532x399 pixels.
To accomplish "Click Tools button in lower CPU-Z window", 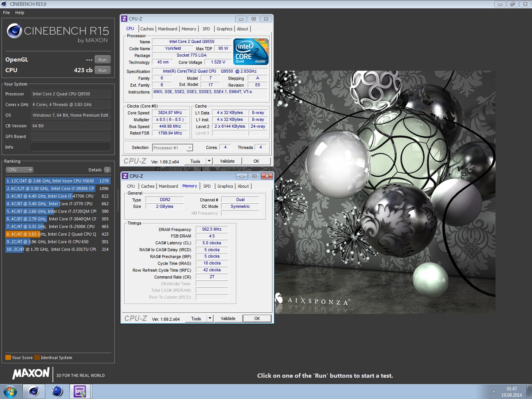I will pyautogui.click(x=196, y=318).
